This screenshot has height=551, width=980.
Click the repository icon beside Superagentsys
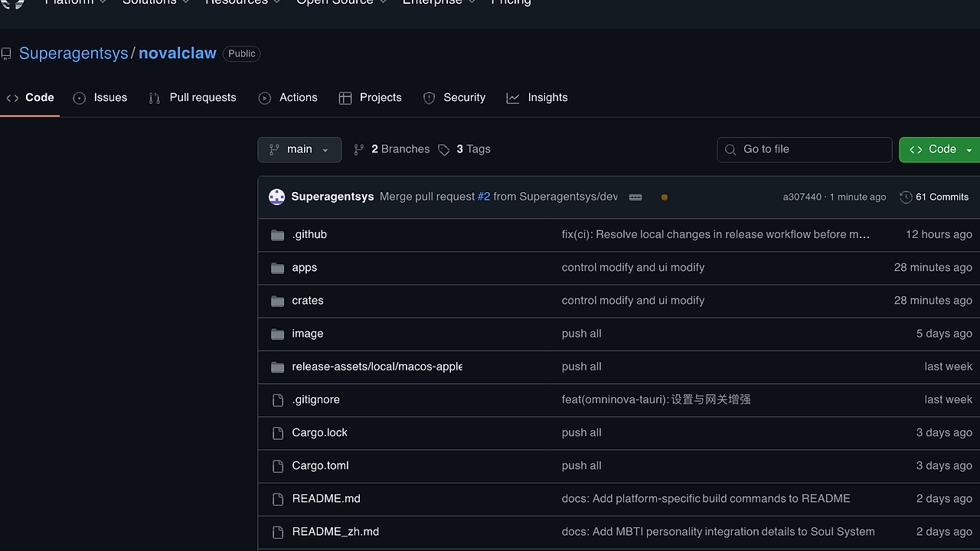(6, 54)
